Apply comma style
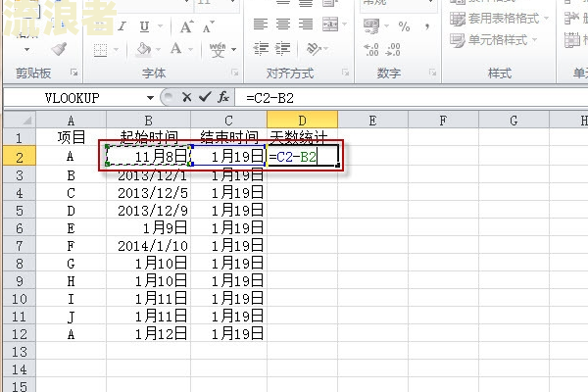Image resolution: width=588 pixels, height=392 pixels. pyautogui.click(x=427, y=26)
